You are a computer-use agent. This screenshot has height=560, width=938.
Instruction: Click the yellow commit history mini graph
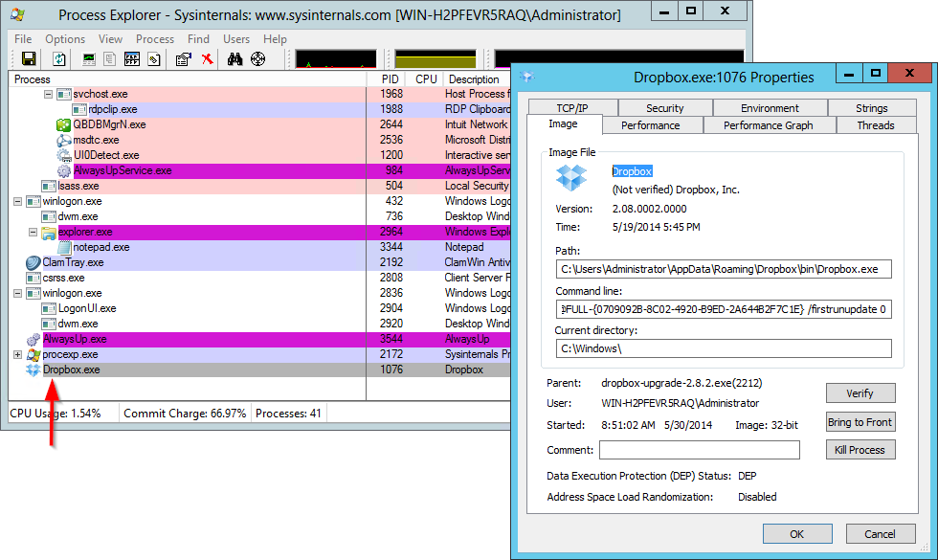(435, 58)
